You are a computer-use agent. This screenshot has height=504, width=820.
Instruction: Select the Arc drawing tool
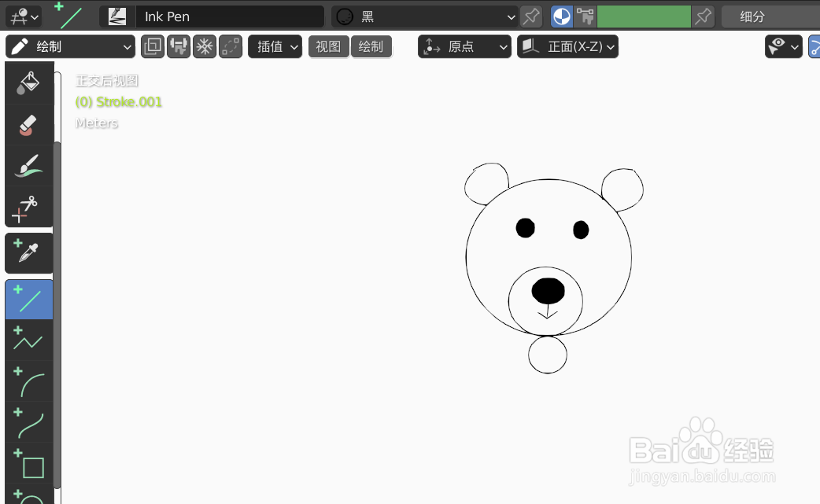coord(29,382)
